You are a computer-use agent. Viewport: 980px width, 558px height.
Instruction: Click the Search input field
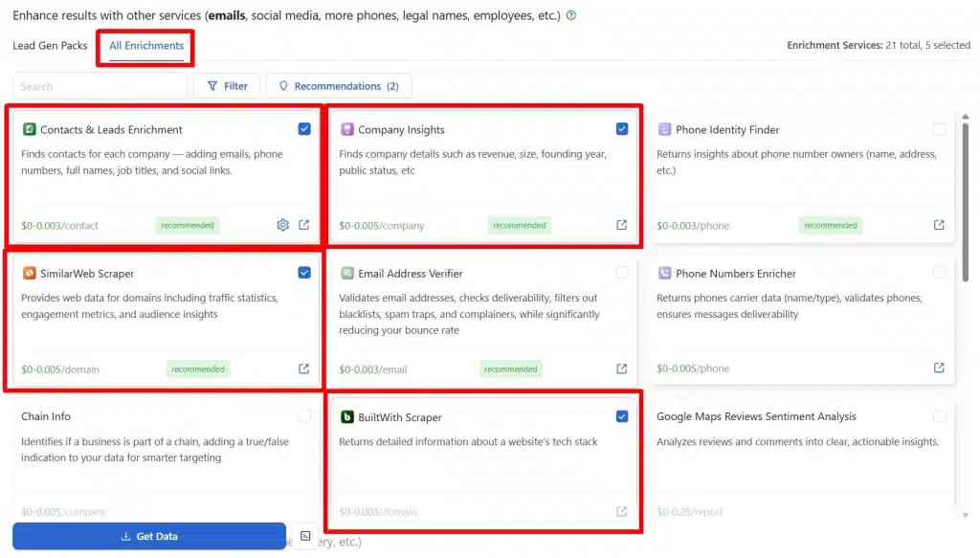point(100,85)
